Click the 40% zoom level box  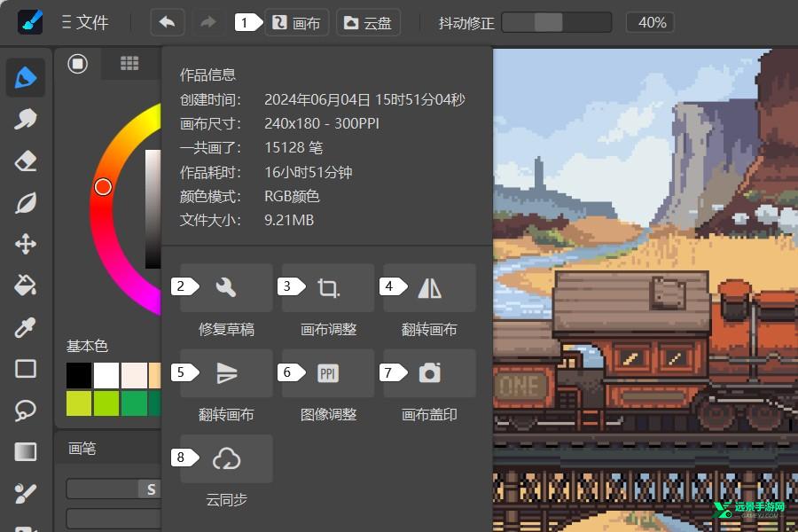pyautogui.click(x=652, y=22)
